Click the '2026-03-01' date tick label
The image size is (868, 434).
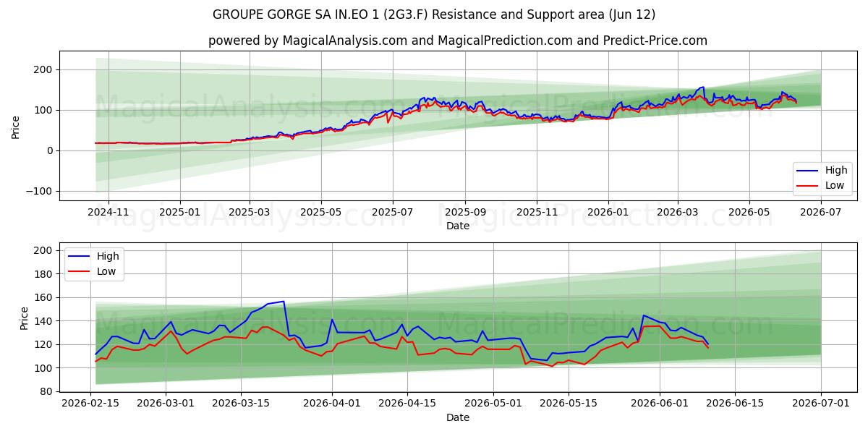click(x=166, y=403)
